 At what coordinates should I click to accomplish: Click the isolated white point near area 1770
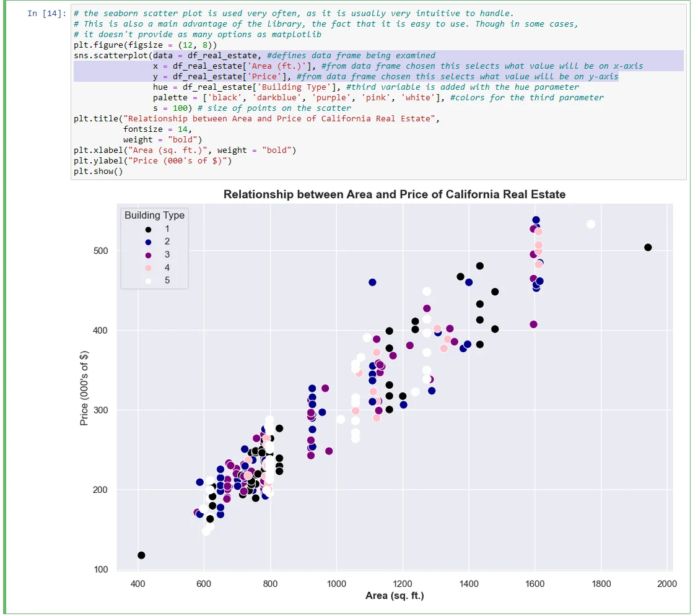pyautogui.click(x=590, y=224)
